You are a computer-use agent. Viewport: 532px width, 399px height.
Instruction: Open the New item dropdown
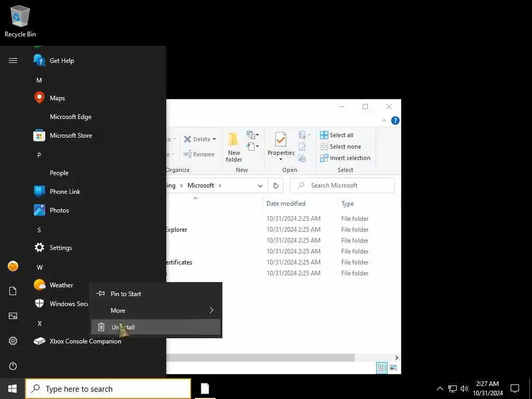[x=253, y=135]
